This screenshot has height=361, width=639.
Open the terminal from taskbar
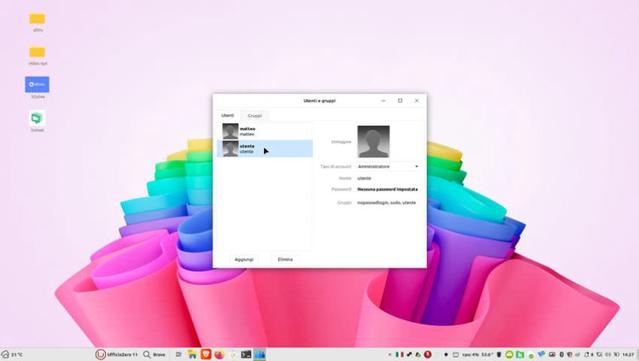(x=246, y=354)
